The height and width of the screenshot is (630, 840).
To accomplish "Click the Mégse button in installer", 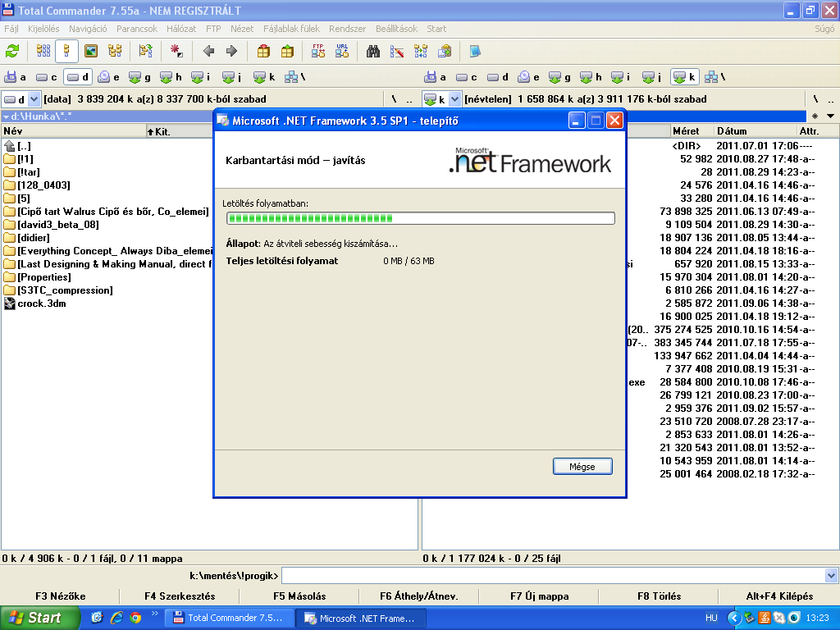I will [x=582, y=467].
